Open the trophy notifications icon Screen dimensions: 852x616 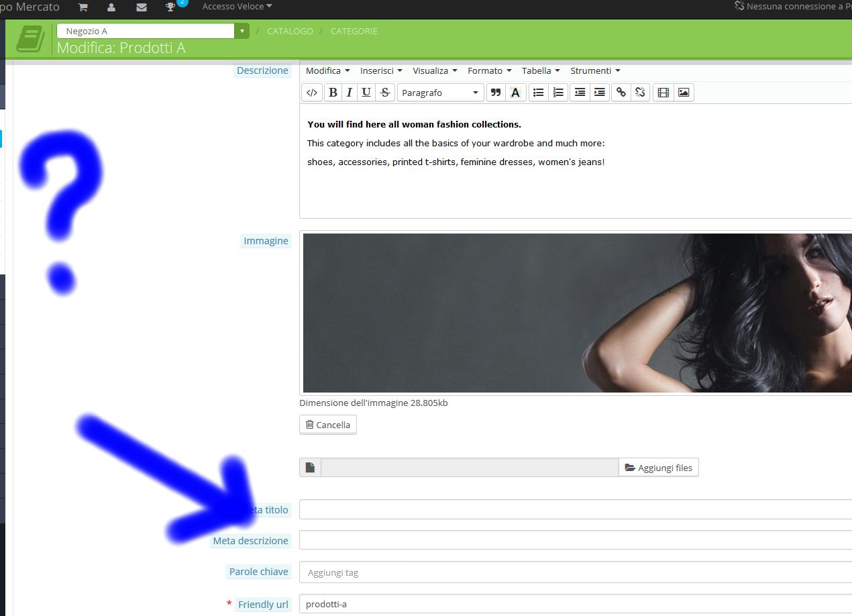click(170, 7)
